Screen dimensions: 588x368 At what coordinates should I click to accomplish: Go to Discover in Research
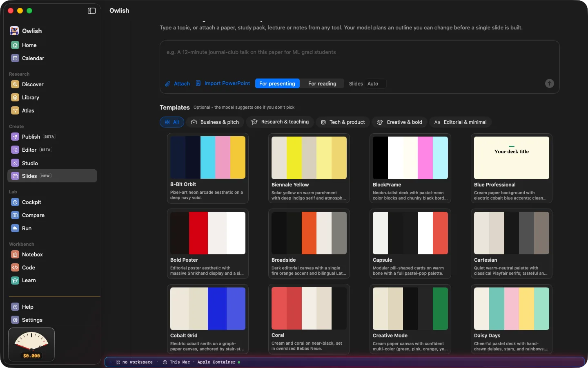[x=52, y=84]
